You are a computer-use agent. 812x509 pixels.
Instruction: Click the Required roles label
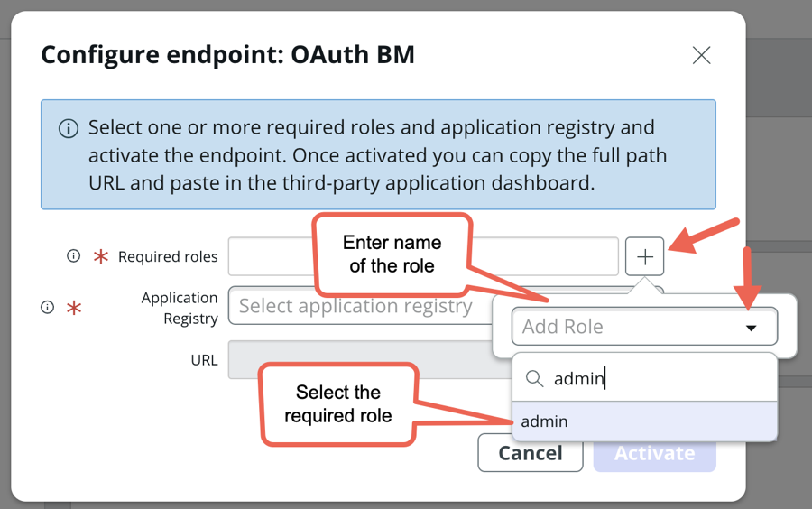pos(168,257)
